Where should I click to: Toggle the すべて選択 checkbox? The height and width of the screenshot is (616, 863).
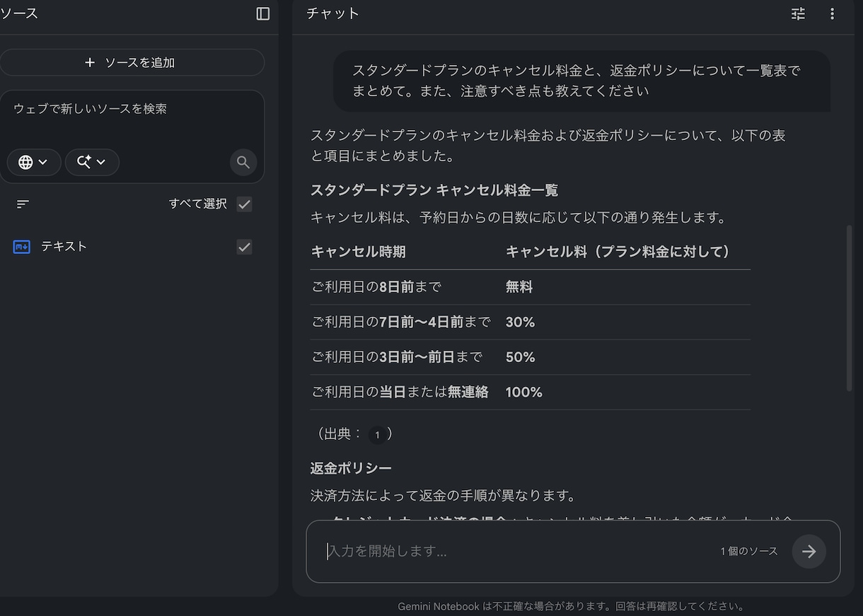click(x=244, y=204)
